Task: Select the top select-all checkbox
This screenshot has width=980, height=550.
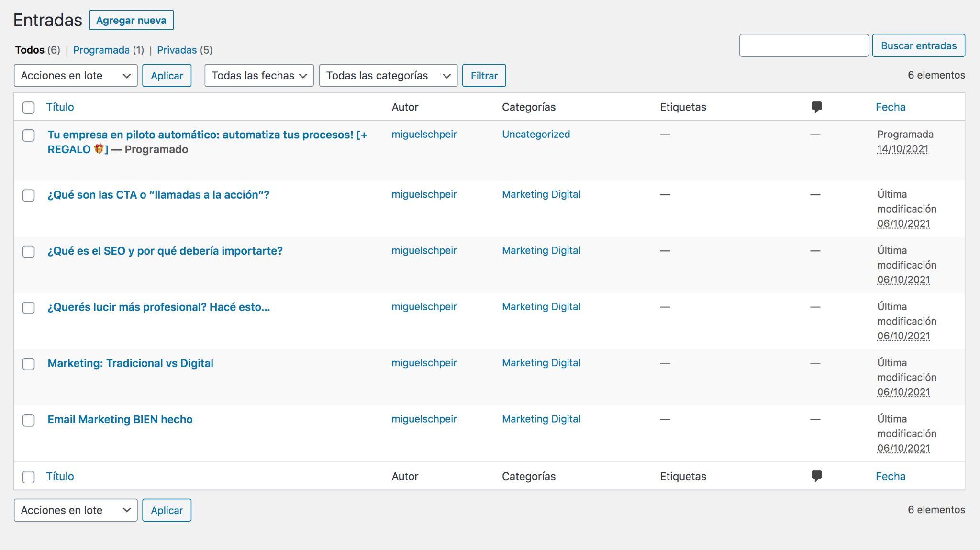Action: click(29, 108)
